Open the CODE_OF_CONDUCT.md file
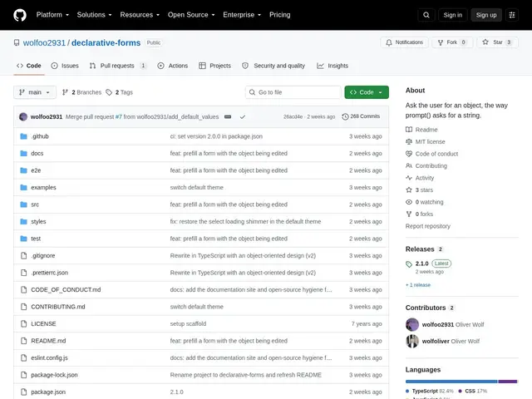532x399 pixels. point(66,290)
